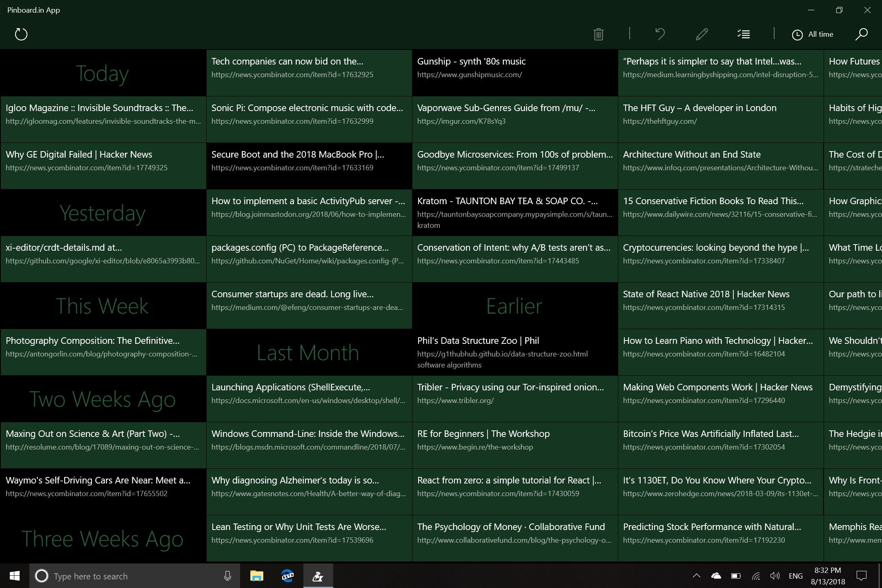Viewport: 882px width, 588px height.
Task: Select the Earlier group header
Action: [x=514, y=306]
